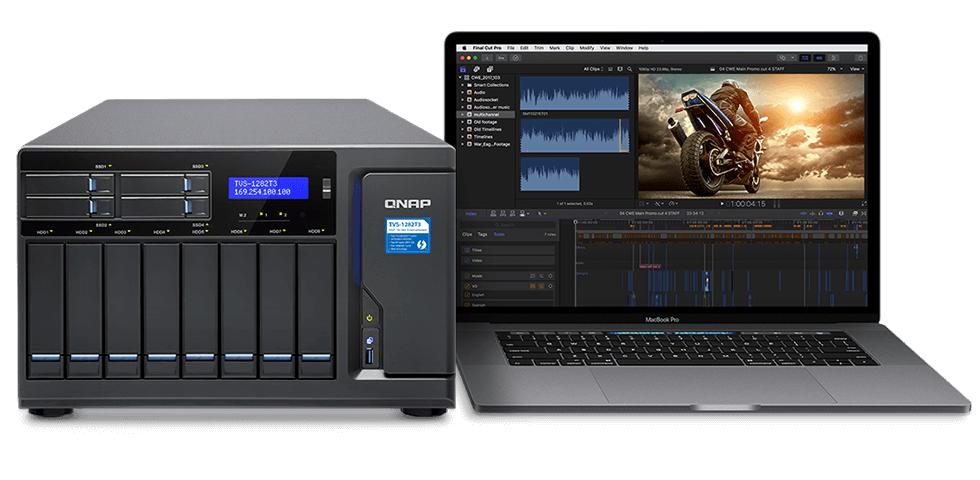Click the viewer play button
Screen dimensions: 980x480
[722, 204]
